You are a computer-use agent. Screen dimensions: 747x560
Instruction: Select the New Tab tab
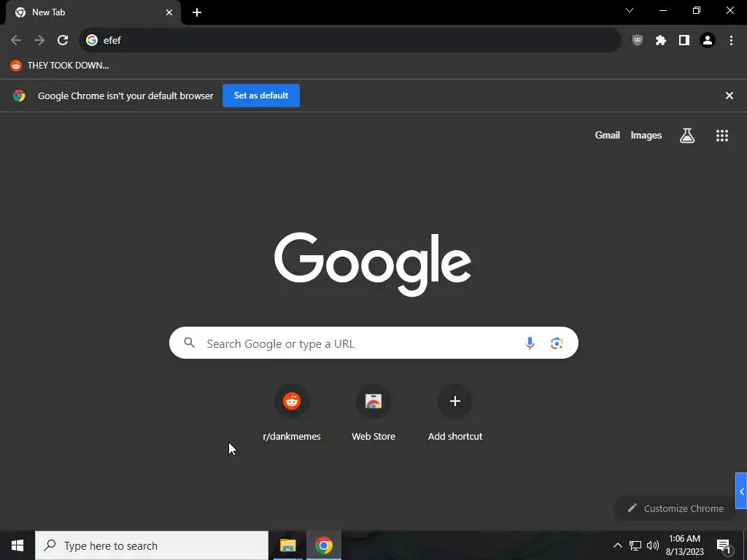click(x=93, y=12)
